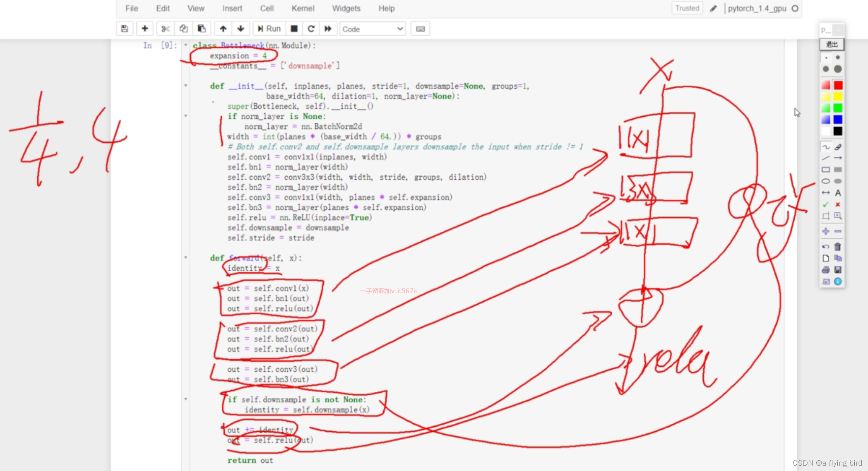Choose the text 'A' annotation tool
Screen dimensions: 868x471
[838, 193]
